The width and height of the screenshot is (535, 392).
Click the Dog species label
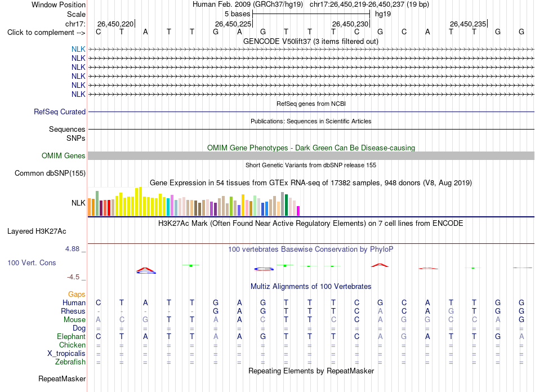(x=79, y=328)
